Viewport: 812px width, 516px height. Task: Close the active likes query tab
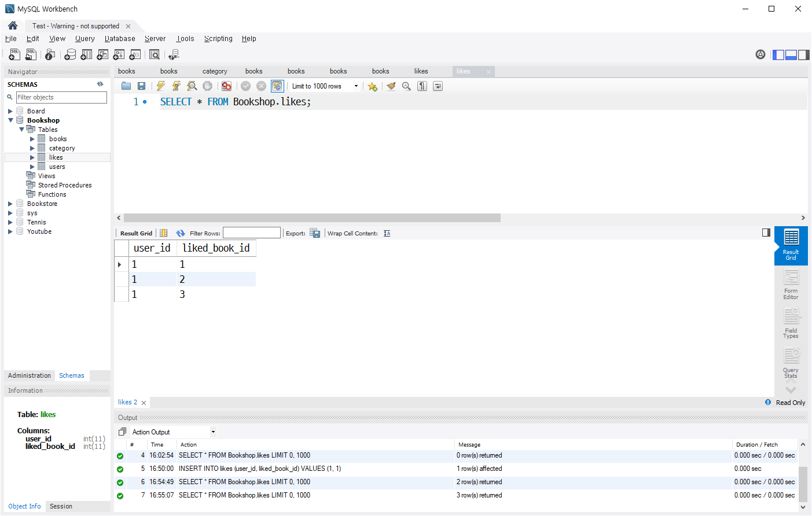[x=488, y=72]
